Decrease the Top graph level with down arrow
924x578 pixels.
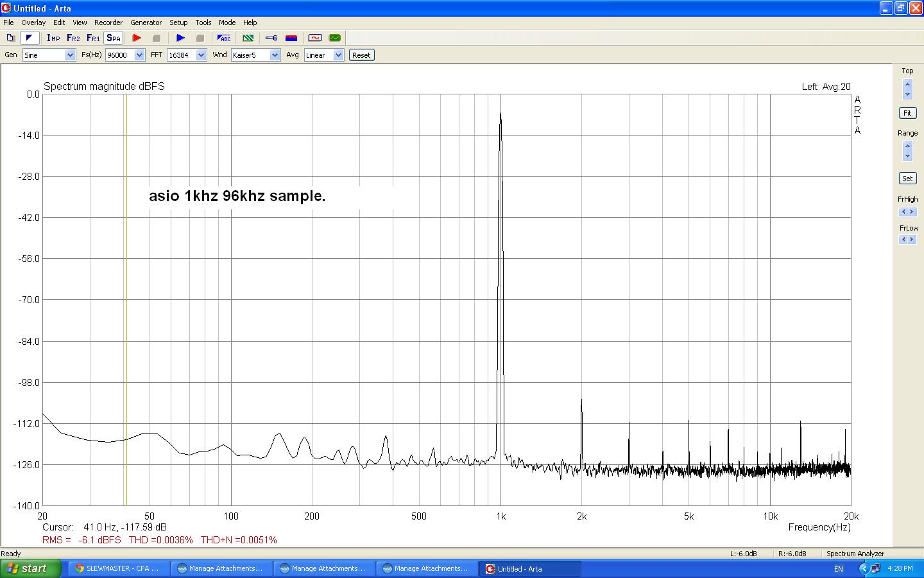pyautogui.click(x=907, y=94)
